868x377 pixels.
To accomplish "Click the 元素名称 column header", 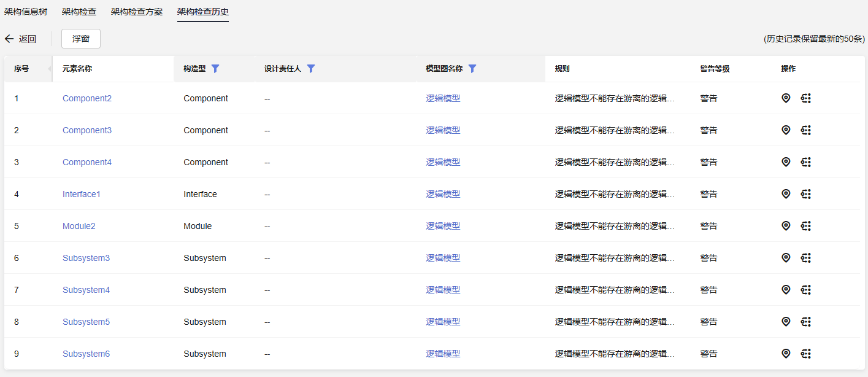I will coord(77,69).
